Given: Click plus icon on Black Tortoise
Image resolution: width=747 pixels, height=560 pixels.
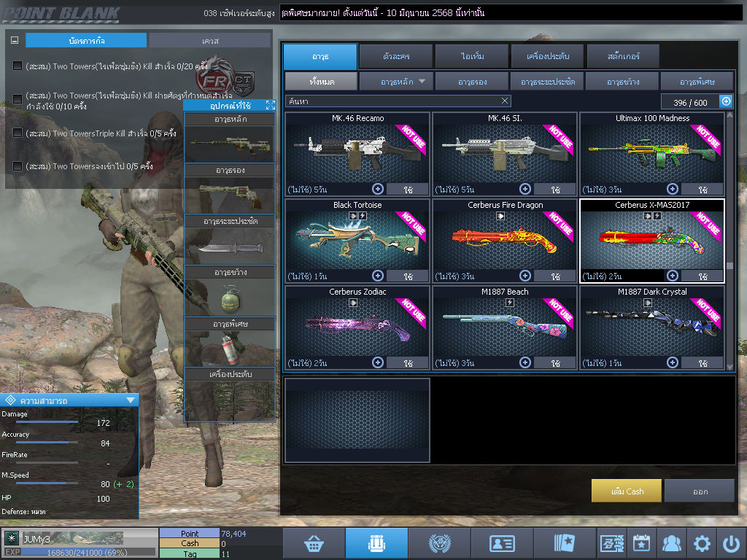Looking at the screenshot, I should [378, 276].
